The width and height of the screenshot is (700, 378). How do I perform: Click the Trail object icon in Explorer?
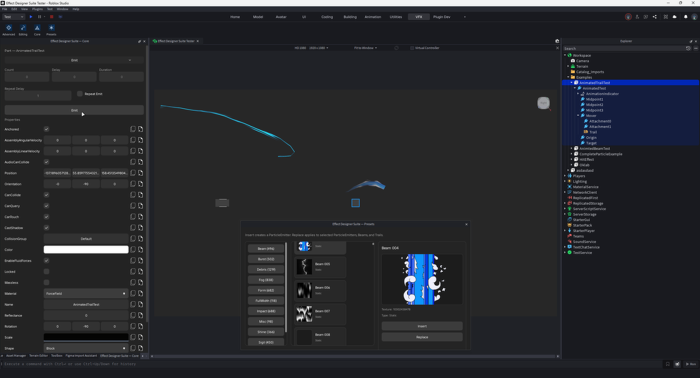pos(586,132)
